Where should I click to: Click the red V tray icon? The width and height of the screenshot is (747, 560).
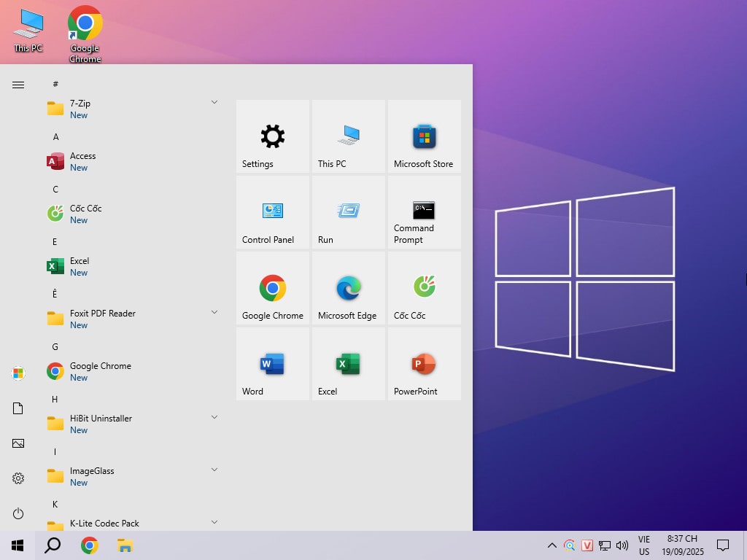[x=587, y=545]
